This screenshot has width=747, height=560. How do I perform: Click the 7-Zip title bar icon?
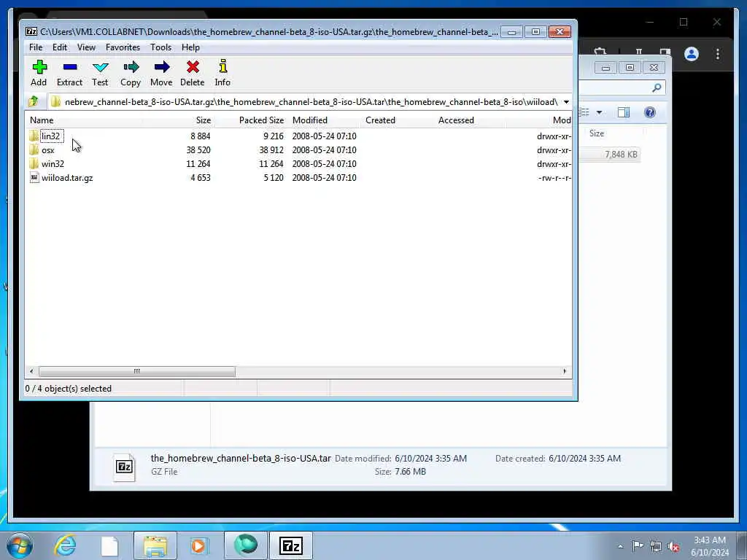(x=31, y=32)
